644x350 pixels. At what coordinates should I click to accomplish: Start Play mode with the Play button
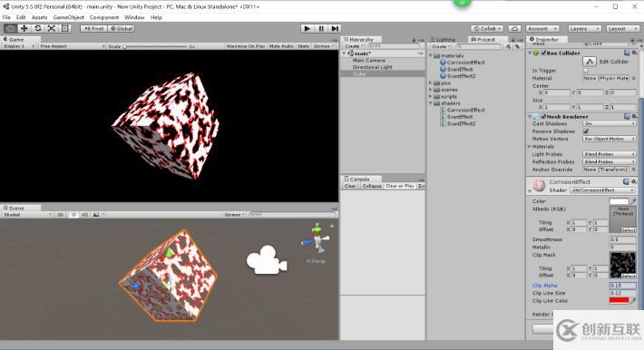tap(307, 28)
